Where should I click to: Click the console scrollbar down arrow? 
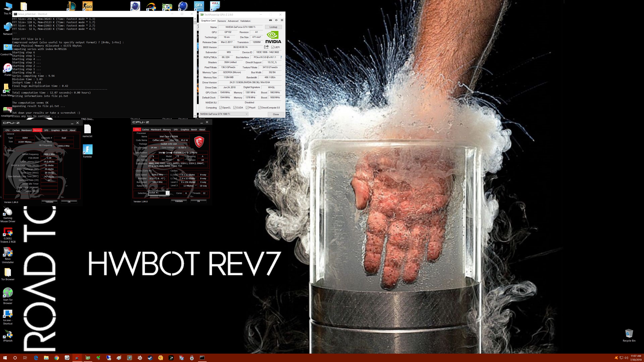point(195,116)
